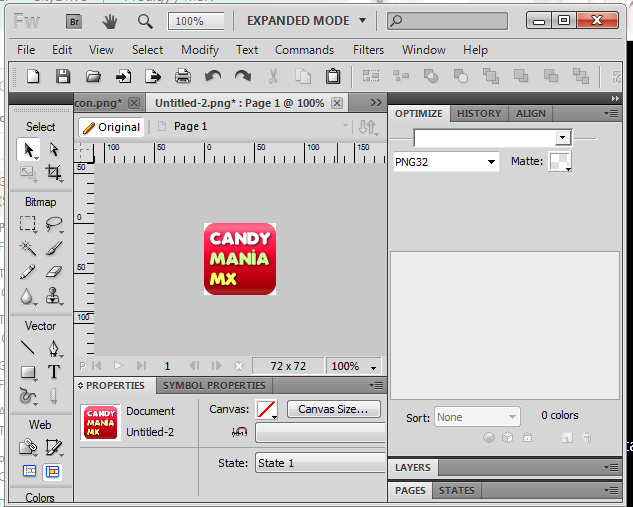Click the search input field

click(x=447, y=21)
